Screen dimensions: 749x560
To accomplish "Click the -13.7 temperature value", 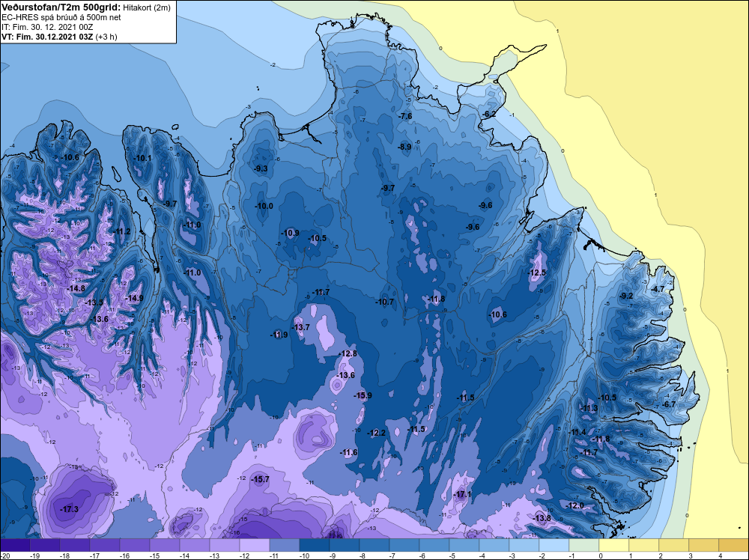I will pos(301,327).
